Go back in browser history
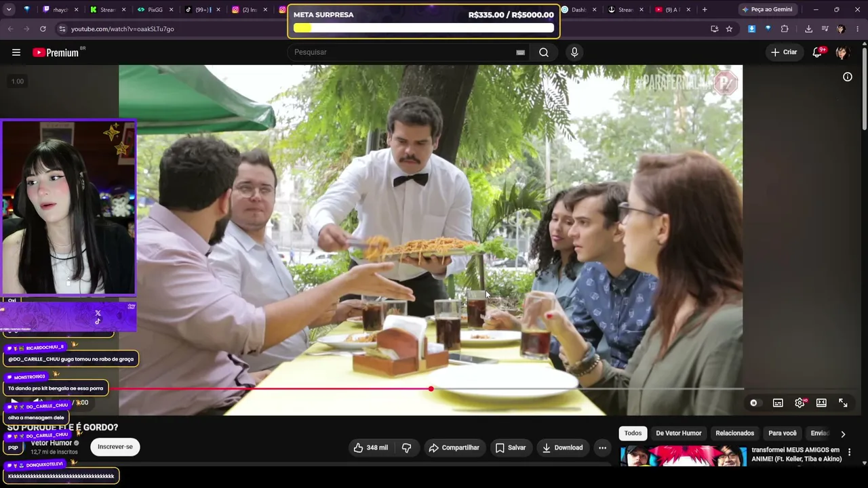Image resolution: width=868 pixels, height=488 pixels. point(10,29)
